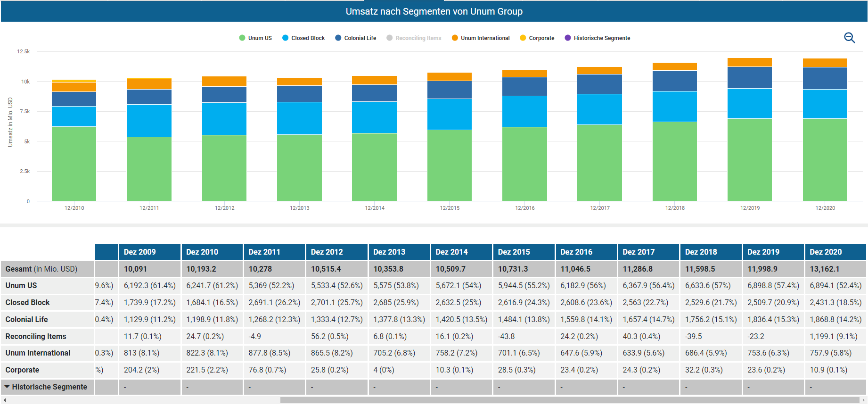This screenshot has height=406, width=868.
Task: Toggle Closed Block legend series
Action: click(x=303, y=38)
